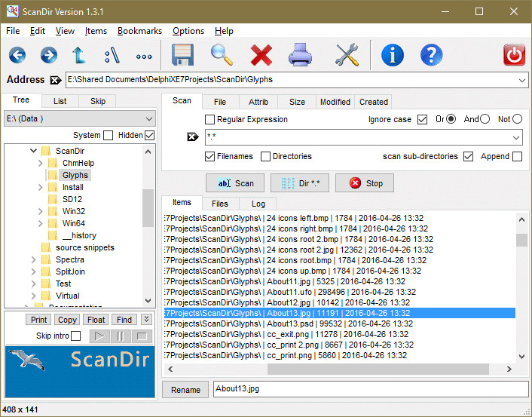The height and width of the screenshot is (417, 532).
Task: Expand the ChmHelp folder node
Action: point(40,163)
